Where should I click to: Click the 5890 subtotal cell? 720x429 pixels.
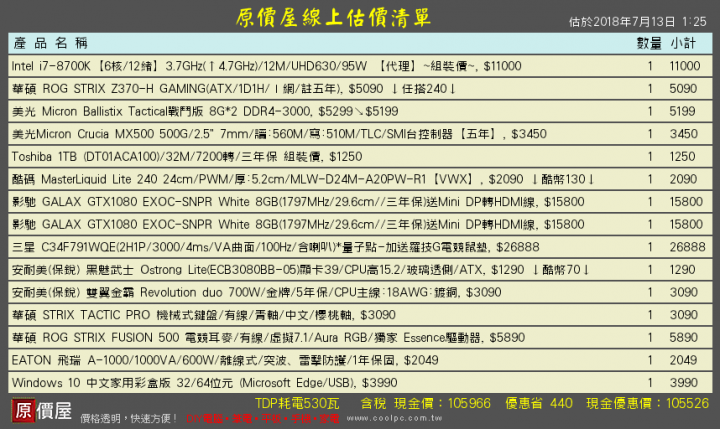pyautogui.click(x=684, y=338)
